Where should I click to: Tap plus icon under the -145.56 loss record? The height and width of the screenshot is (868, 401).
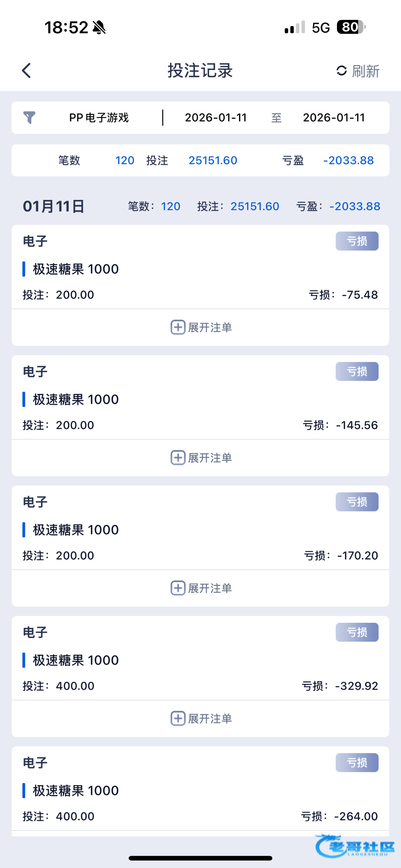pos(178,458)
